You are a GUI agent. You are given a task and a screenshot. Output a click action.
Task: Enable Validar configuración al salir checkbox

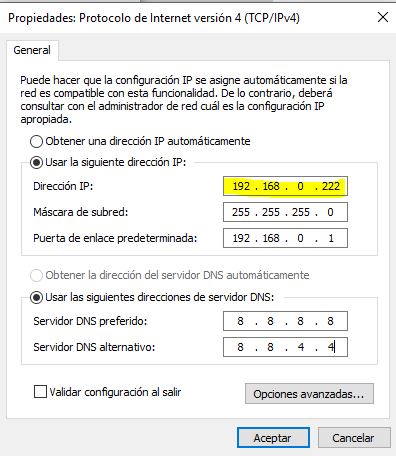point(40,392)
